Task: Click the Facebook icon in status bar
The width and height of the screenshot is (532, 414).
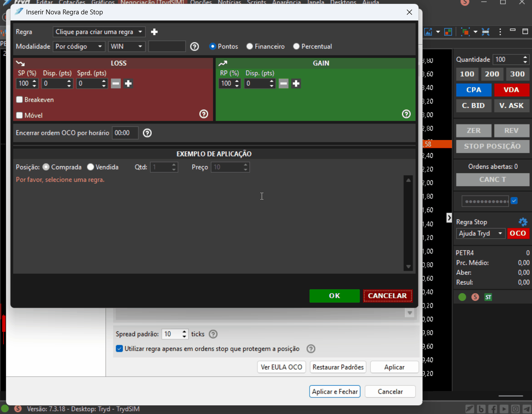Action: pos(492,409)
